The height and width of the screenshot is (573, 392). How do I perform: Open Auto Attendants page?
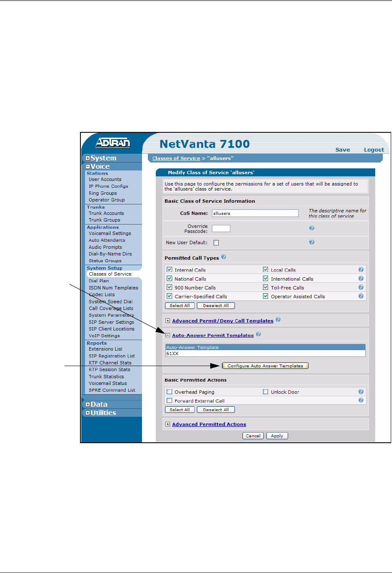[x=107, y=240]
